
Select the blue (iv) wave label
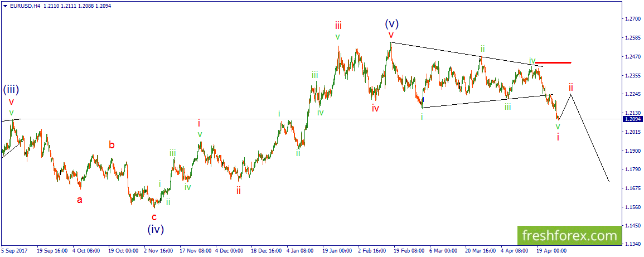tap(156, 229)
